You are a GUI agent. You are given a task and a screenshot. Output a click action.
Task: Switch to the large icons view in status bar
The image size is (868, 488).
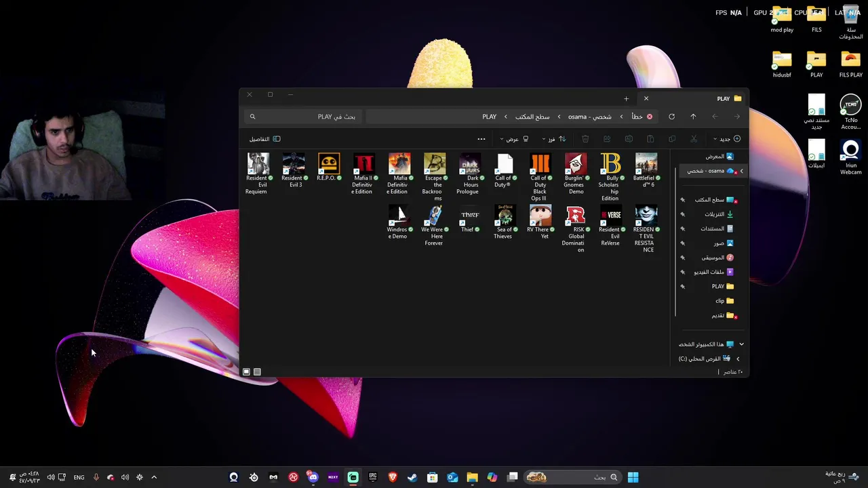tap(246, 372)
